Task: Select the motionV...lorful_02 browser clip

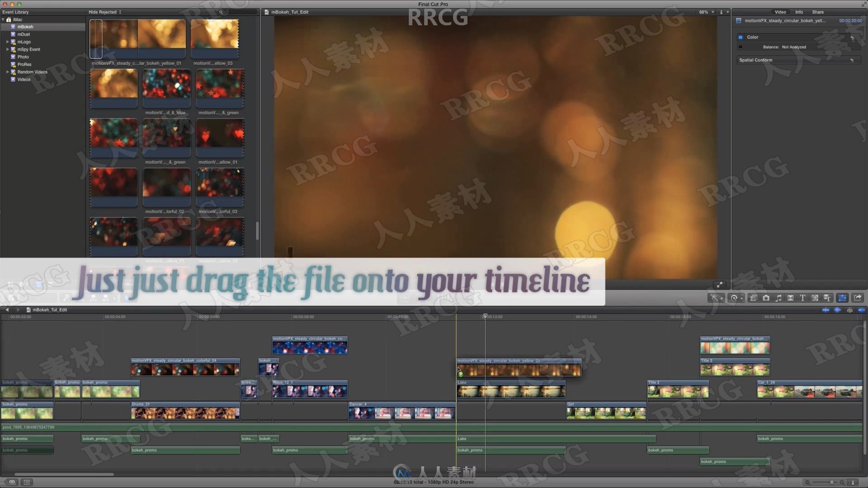Action: [167, 187]
